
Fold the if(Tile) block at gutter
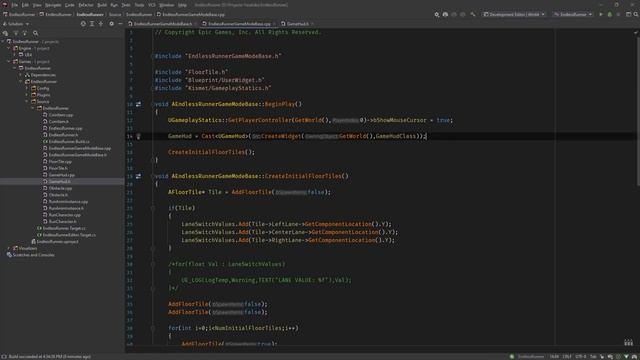pos(153,208)
